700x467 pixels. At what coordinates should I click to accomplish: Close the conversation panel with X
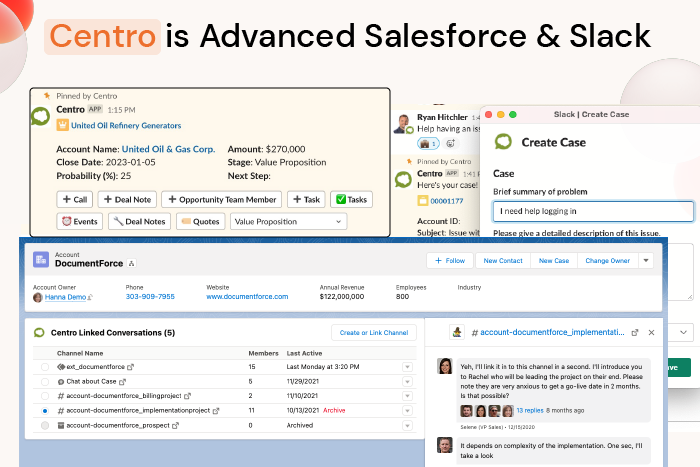(651, 333)
